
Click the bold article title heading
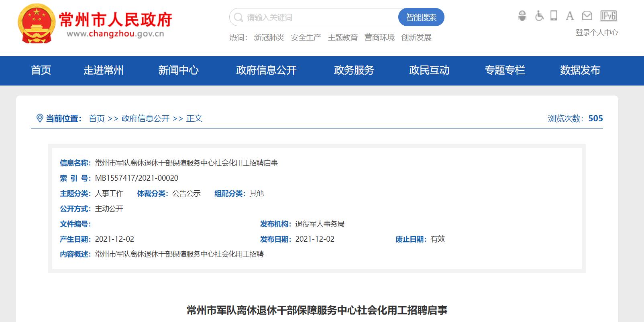tap(317, 310)
